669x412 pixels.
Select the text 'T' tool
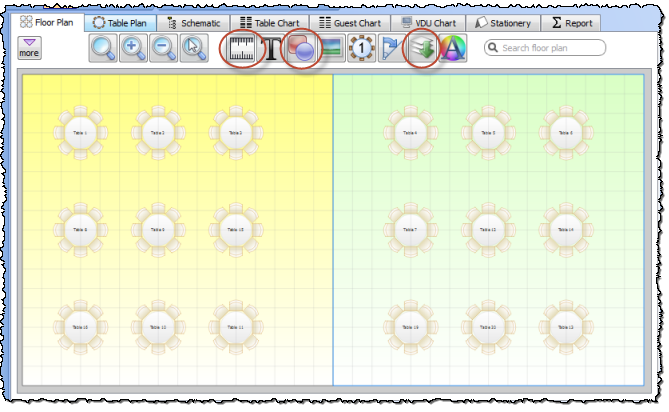pos(273,48)
